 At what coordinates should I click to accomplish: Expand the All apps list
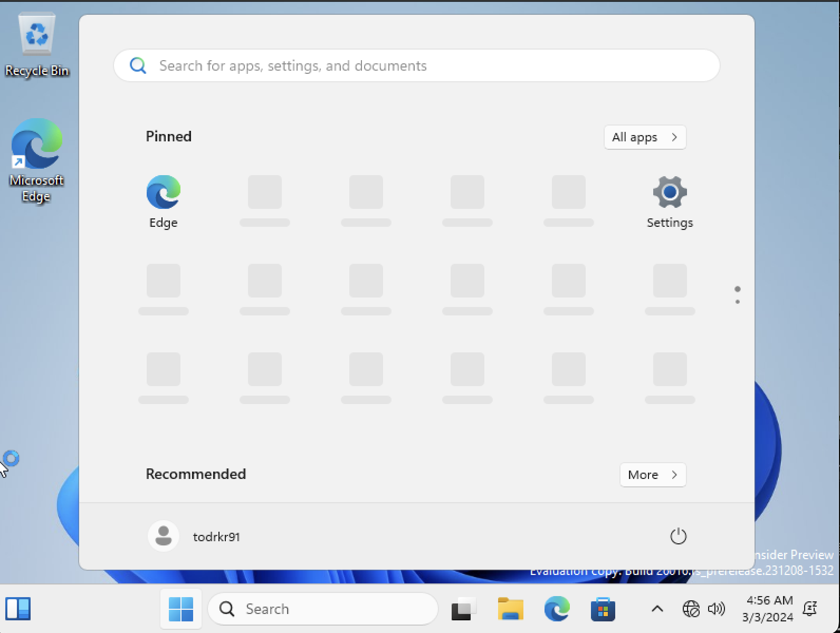645,137
